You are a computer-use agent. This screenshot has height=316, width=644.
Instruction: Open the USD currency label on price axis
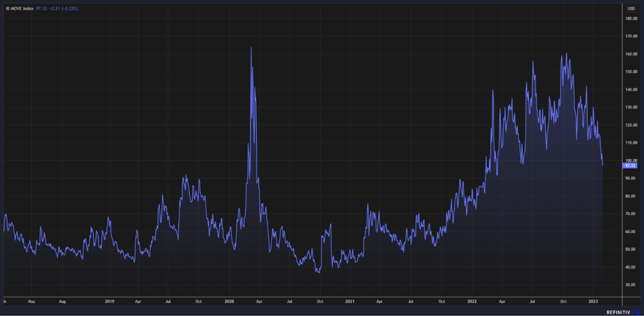631,9
